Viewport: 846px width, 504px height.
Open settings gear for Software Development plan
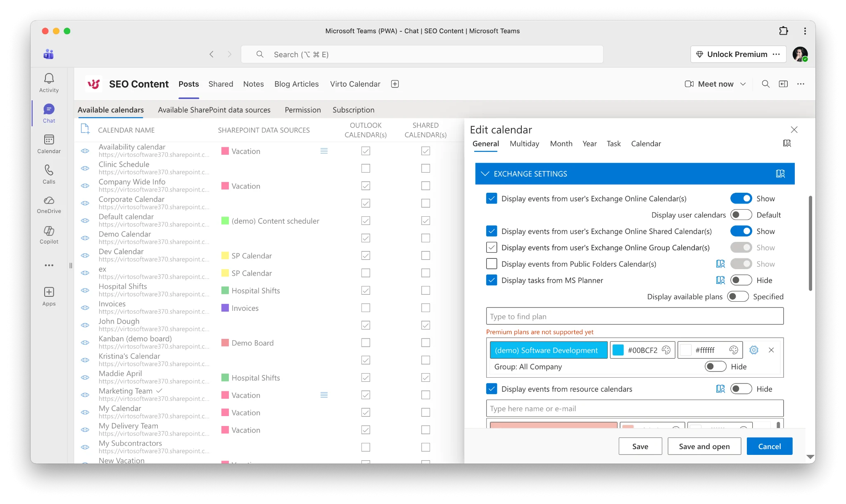(x=754, y=350)
